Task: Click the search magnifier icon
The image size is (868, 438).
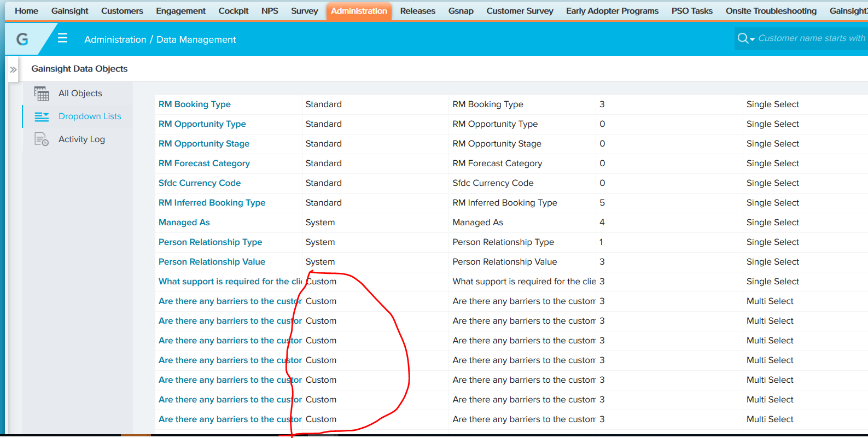Action: pos(743,38)
